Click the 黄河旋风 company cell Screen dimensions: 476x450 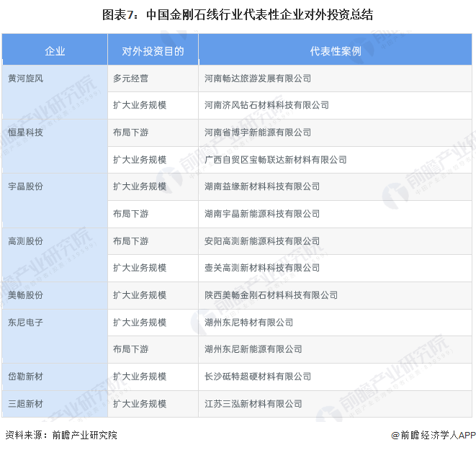click(x=25, y=78)
